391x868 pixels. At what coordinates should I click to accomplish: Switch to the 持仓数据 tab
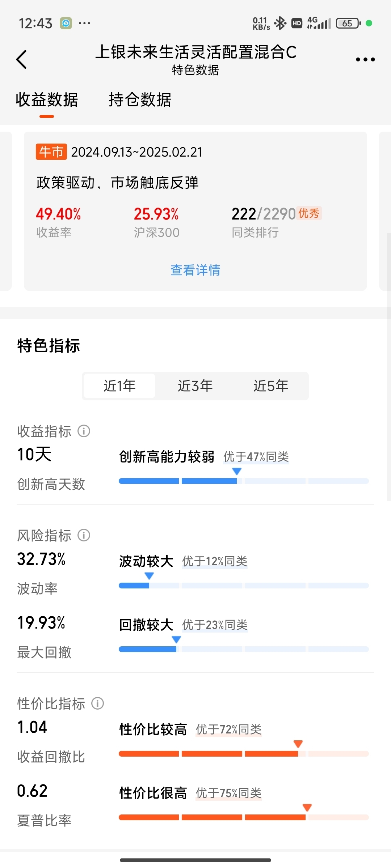tap(140, 100)
